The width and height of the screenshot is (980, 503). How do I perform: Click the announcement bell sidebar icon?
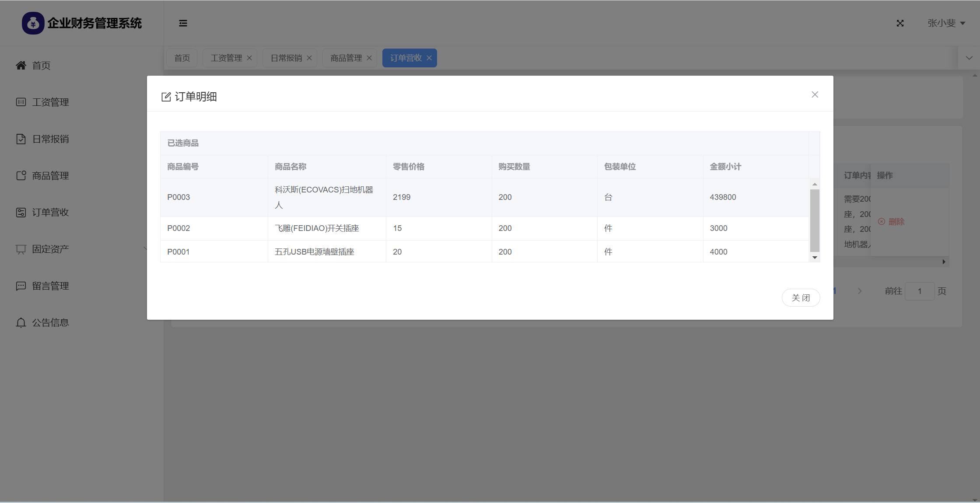tap(21, 322)
